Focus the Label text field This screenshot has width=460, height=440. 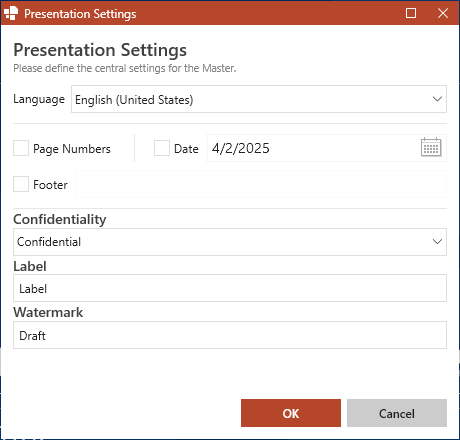(x=230, y=288)
